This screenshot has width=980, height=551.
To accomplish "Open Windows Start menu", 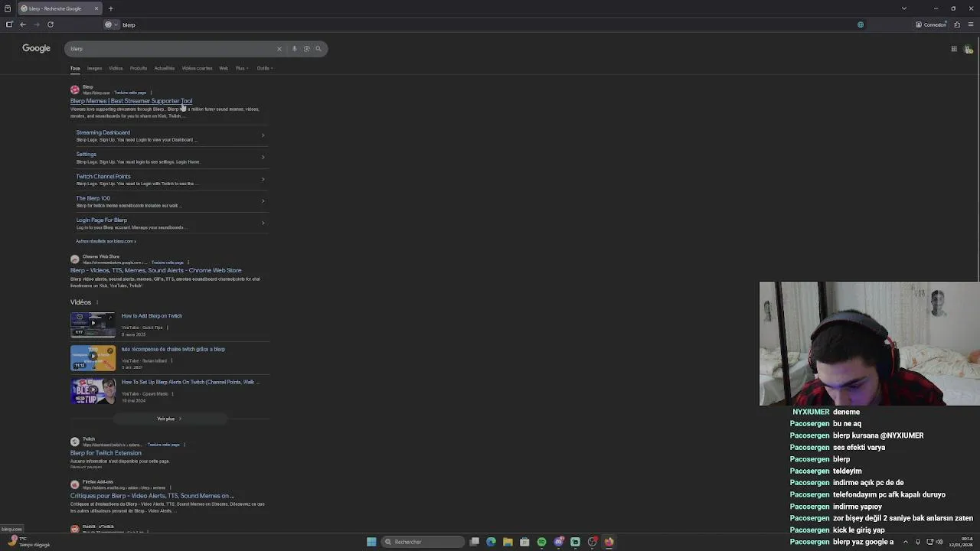I will coord(371,542).
